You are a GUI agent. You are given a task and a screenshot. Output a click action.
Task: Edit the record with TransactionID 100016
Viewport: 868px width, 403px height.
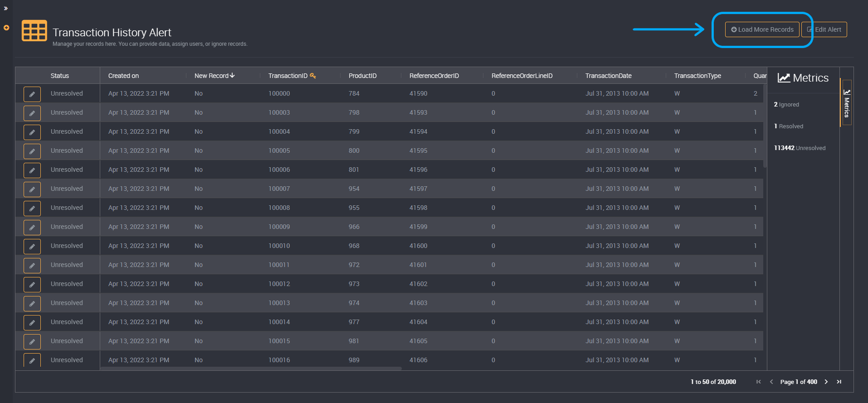click(32, 360)
